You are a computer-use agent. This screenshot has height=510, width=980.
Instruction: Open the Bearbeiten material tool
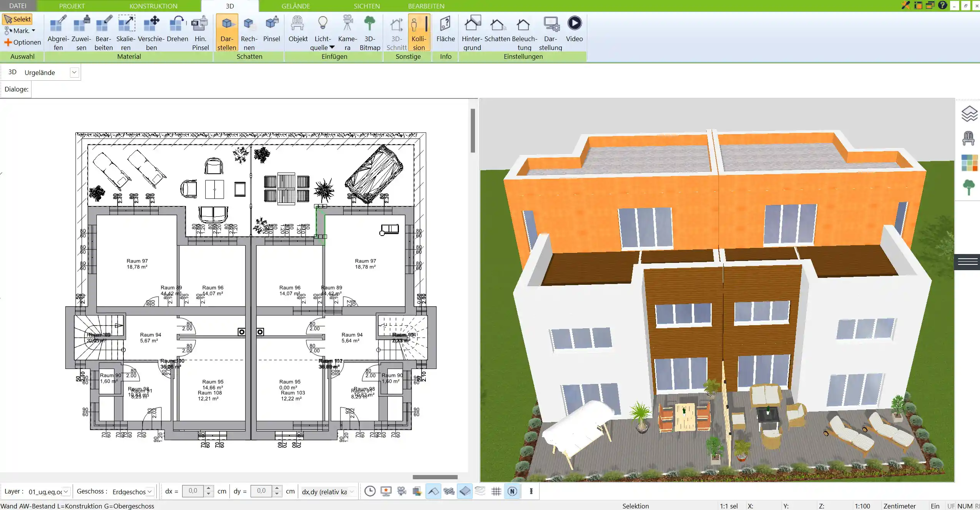pyautogui.click(x=103, y=33)
